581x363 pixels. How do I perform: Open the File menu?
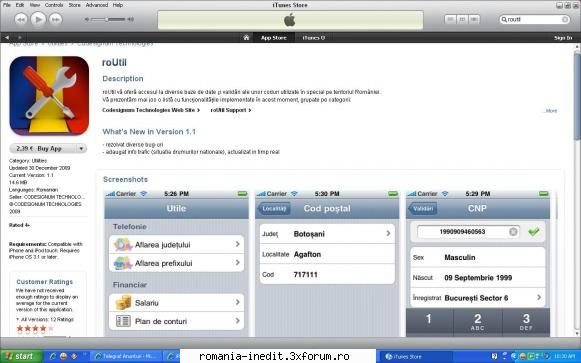click(7, 5)
